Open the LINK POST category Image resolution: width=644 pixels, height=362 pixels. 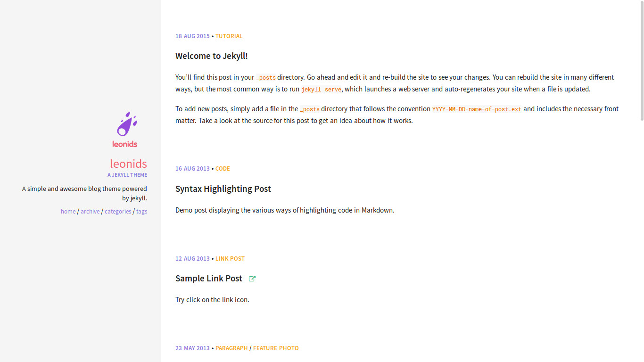tap(230, 258)
